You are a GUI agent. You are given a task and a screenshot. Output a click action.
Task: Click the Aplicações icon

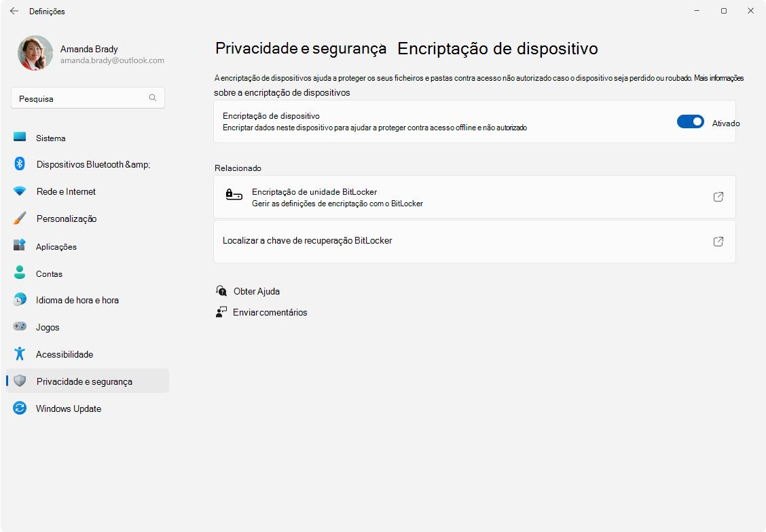click(20, 246)
